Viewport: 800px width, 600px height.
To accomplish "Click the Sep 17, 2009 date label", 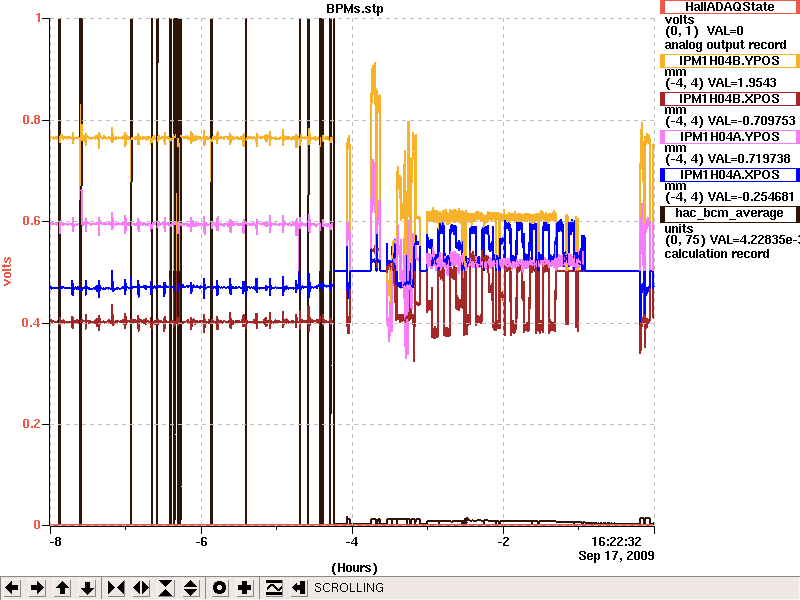I will [x=616, y=555].
